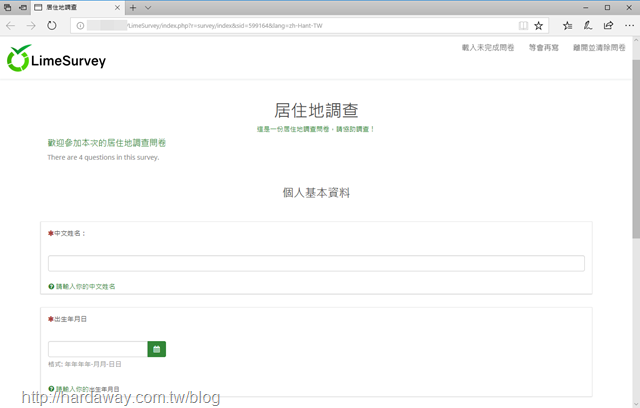Viewport: 640px width, 408px height.
Task: Open Reading view book icon
Action: [523, 26]
